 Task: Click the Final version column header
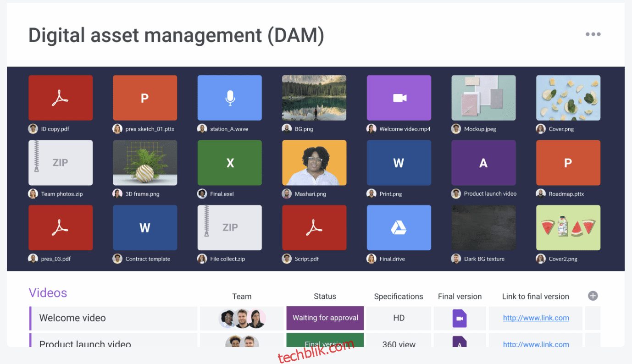pyautogui.click(x=460, y=297)
